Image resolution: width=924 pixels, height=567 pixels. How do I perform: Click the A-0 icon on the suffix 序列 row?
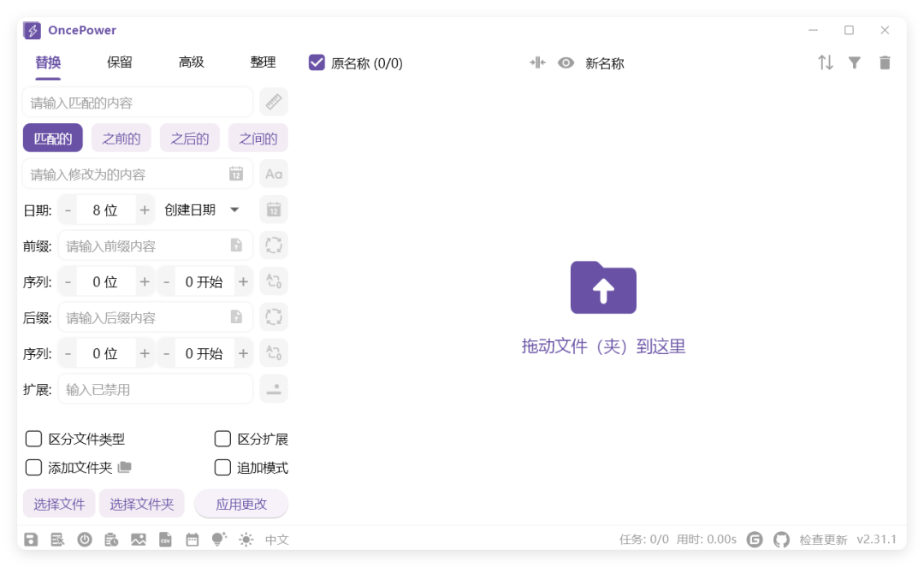[274, 353]
